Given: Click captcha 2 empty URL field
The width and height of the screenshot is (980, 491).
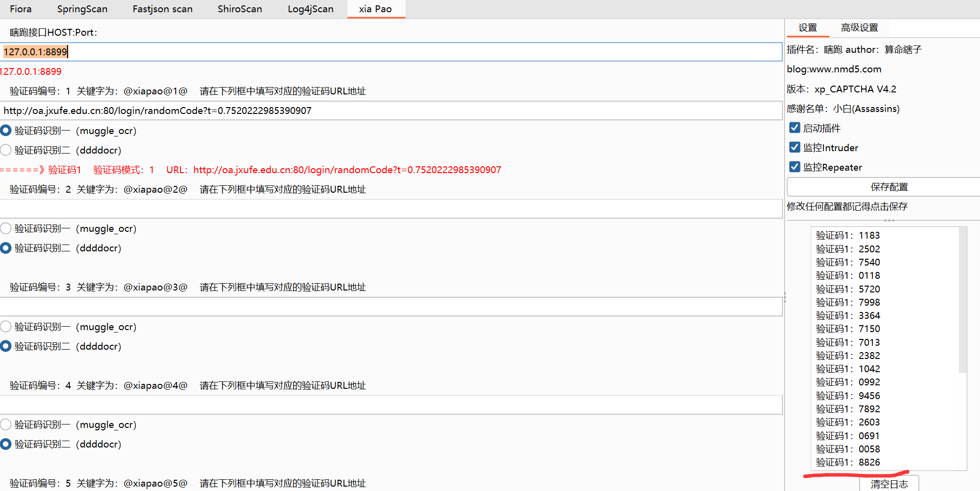Looking at the screenshot, I should 391,209.
